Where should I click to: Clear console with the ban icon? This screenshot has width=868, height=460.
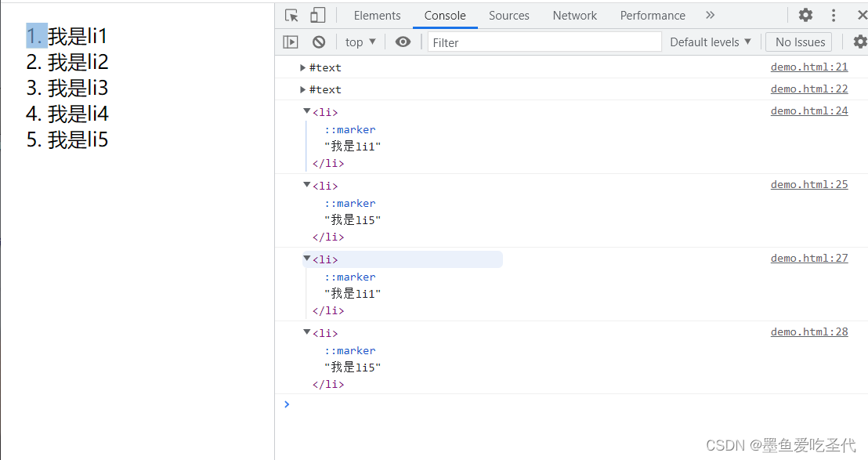click(x=319, y=42)
